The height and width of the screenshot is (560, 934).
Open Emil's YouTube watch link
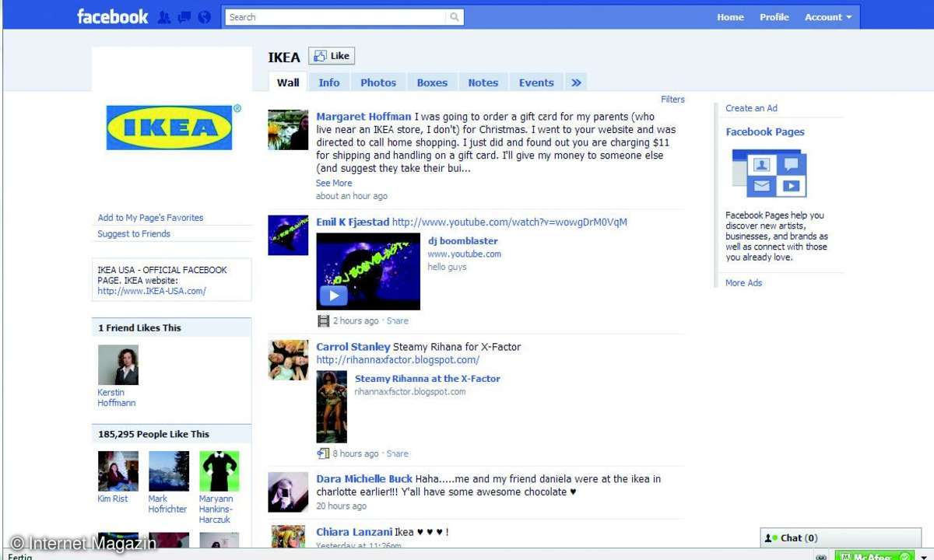click(x=510, y=222)
